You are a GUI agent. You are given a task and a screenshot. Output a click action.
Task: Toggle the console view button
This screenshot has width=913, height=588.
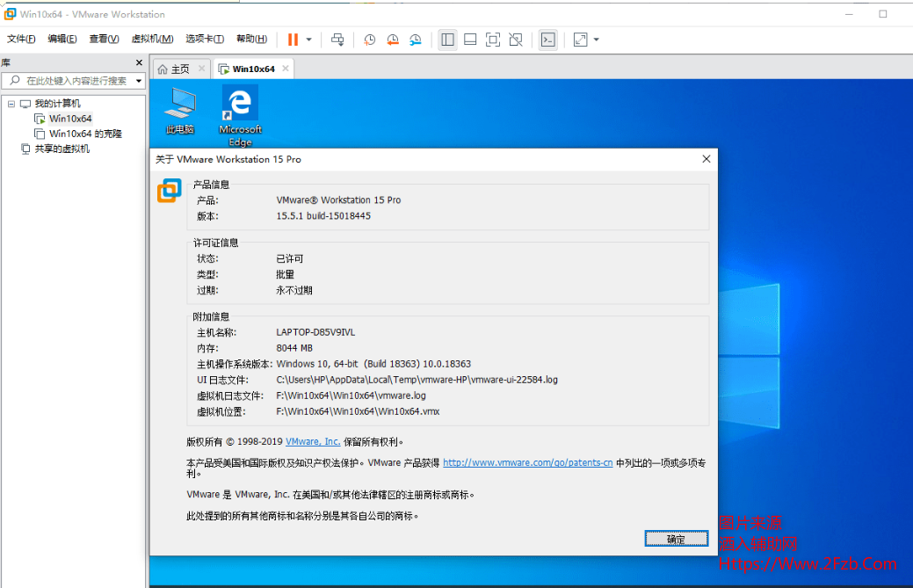[548, 40]
